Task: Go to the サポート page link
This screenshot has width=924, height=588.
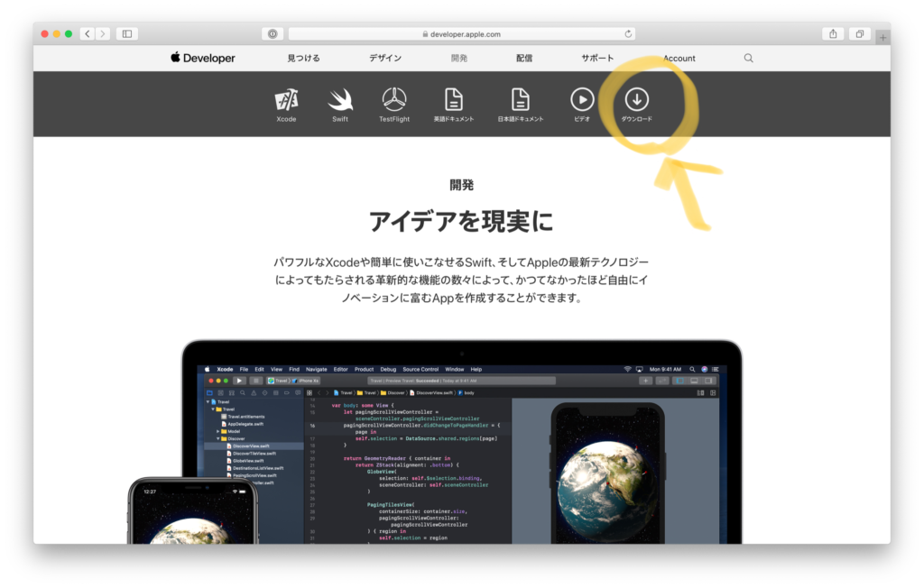Action: click(597, 58)
